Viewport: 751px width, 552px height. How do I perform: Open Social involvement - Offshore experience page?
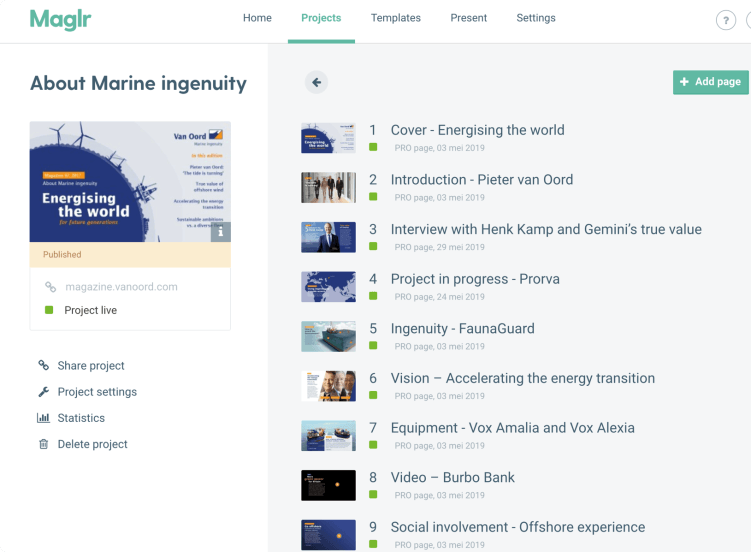coord(518,527)
